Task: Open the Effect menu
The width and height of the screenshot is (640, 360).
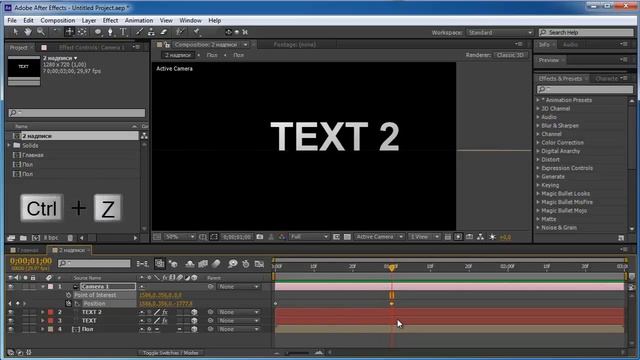Action: (x=110, y=20)
